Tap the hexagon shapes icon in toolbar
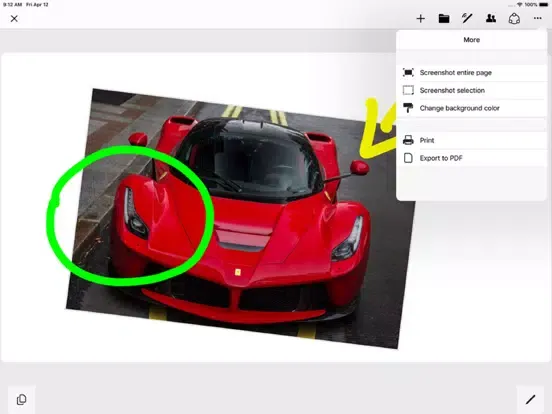 tap(514, 18)
